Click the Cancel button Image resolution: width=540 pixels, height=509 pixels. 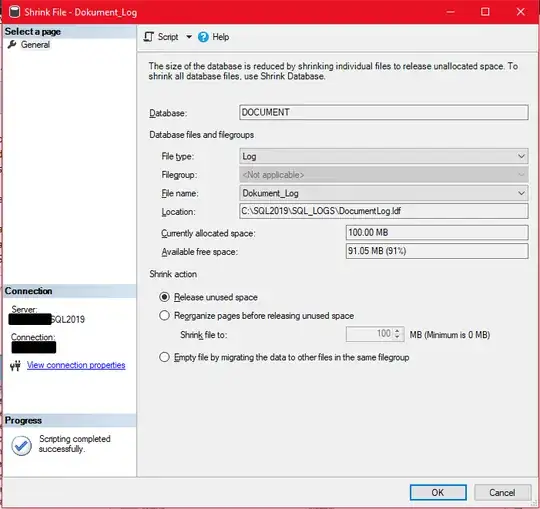pos(502,492)
